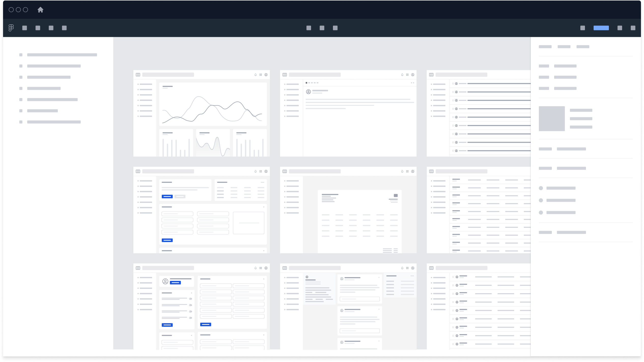The width and height of the screenshot is (644, 362).
Task: Click the home icon in the title bar
Action: point(40,10)
